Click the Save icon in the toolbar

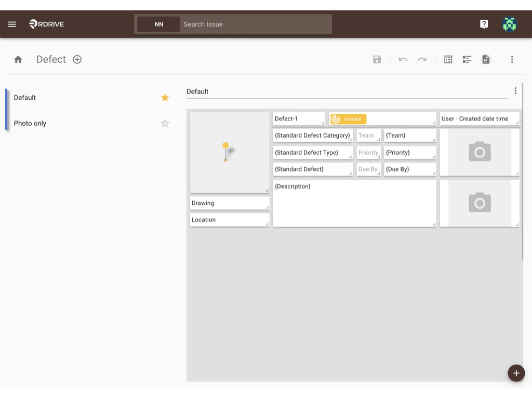(x=377, y=59)
